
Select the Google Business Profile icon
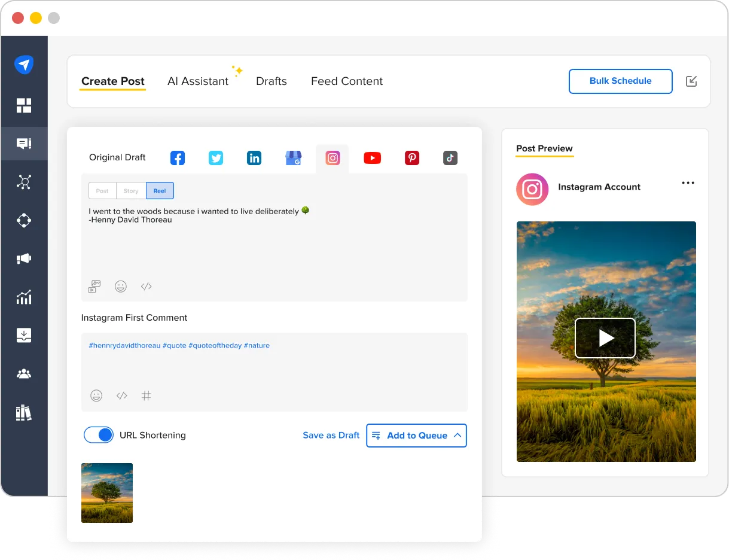293,157
